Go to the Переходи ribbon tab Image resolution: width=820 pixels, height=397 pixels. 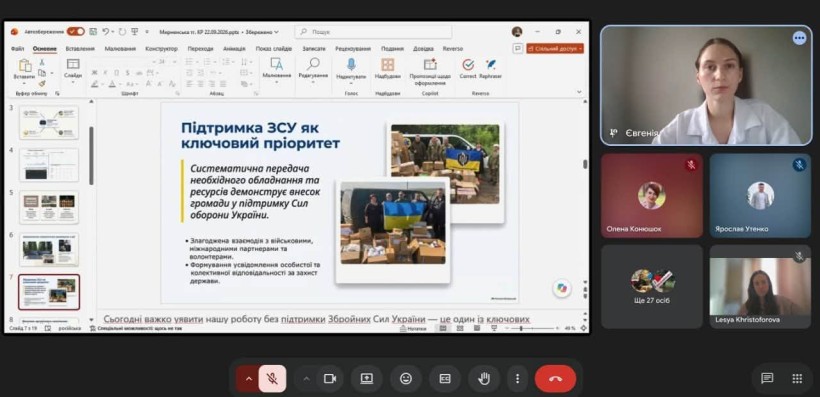coord(200,49)
